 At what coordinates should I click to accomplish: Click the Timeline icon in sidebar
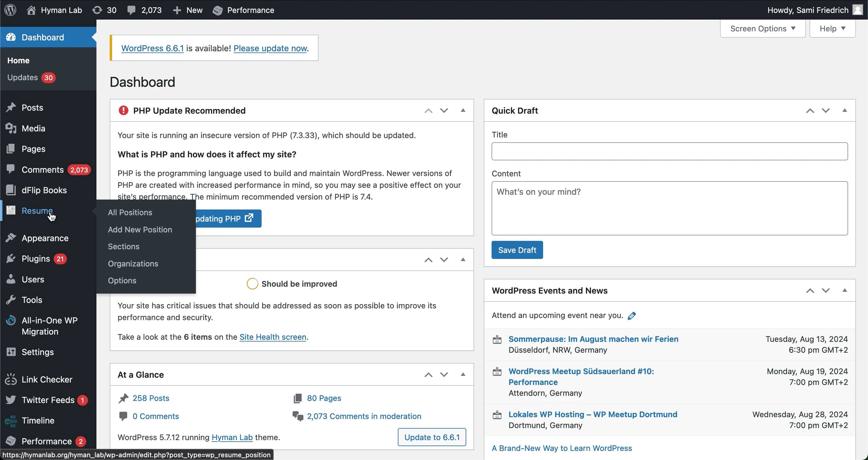point(11,421)
